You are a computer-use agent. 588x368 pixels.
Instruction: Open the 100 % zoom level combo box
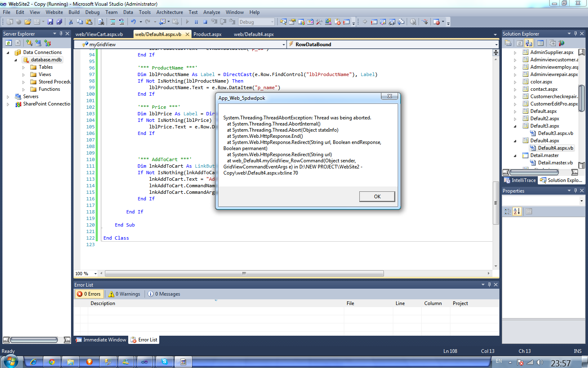pyautogui.click(x=96, y=274)
